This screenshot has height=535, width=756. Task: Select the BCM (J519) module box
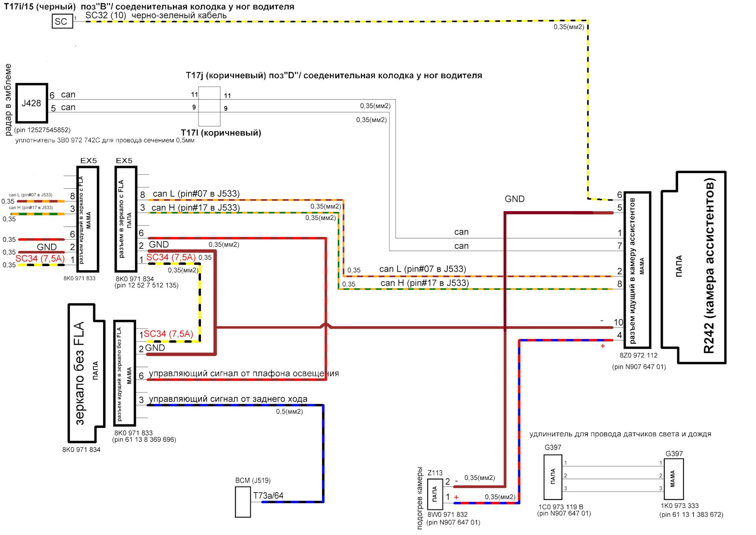[243, 502]
